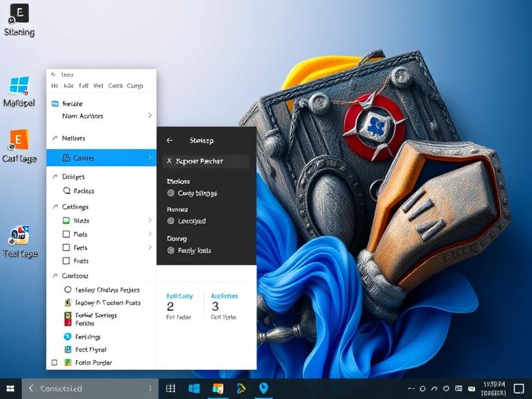532x399 pixels.
Task: Toggle the green Weas checkbox
Action: pos(66,220)
